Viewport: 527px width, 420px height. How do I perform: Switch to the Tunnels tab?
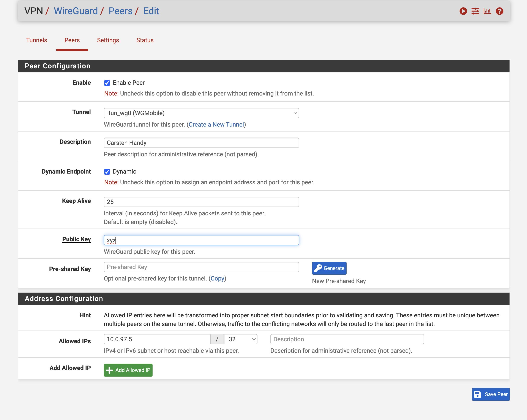37,40
